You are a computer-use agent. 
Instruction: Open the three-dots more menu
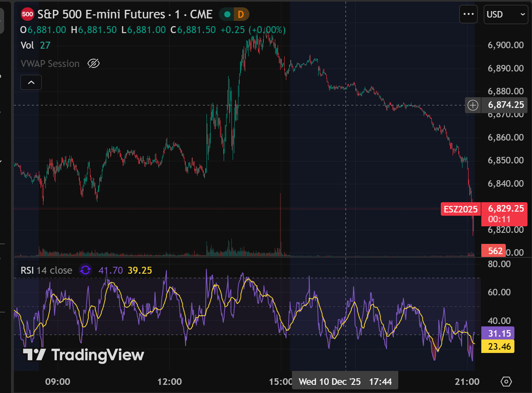468,14
